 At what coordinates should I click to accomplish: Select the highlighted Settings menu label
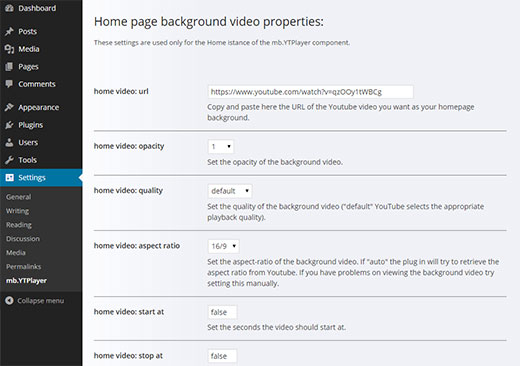pos(32,177)
